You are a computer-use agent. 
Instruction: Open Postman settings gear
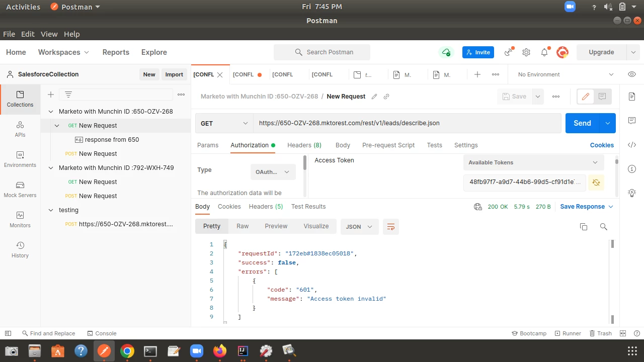coord(526,52)
